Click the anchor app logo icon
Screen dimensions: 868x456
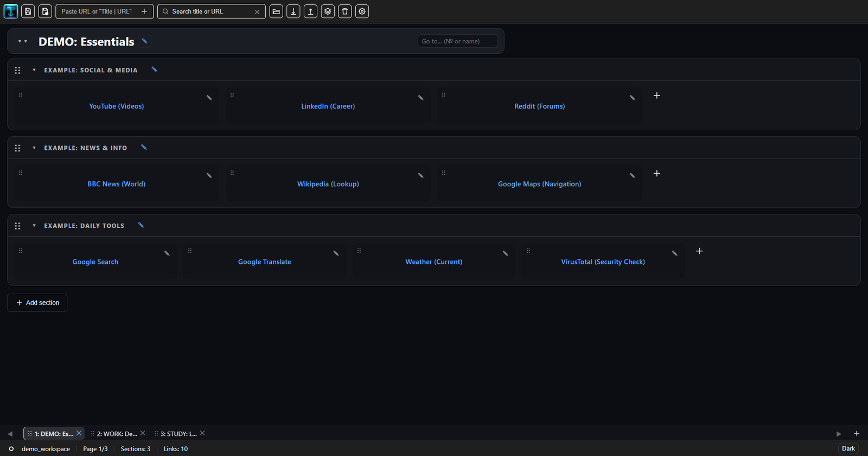click(11, 11)
